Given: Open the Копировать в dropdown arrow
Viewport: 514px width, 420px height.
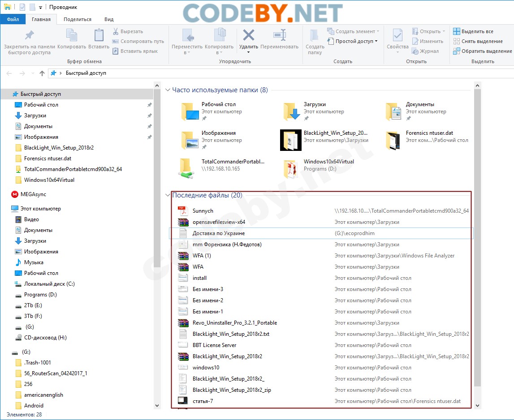Looking at the screenshot, I should pos(221,53).
